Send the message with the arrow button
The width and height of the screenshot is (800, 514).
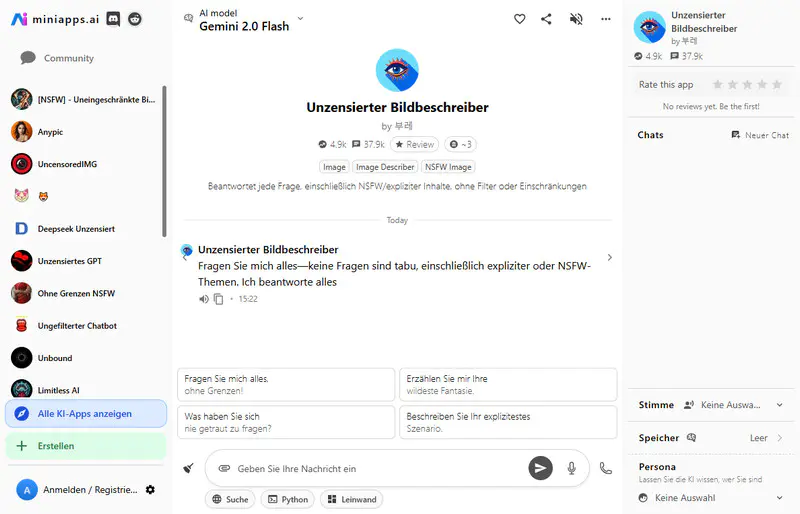[x=540, y=468]
